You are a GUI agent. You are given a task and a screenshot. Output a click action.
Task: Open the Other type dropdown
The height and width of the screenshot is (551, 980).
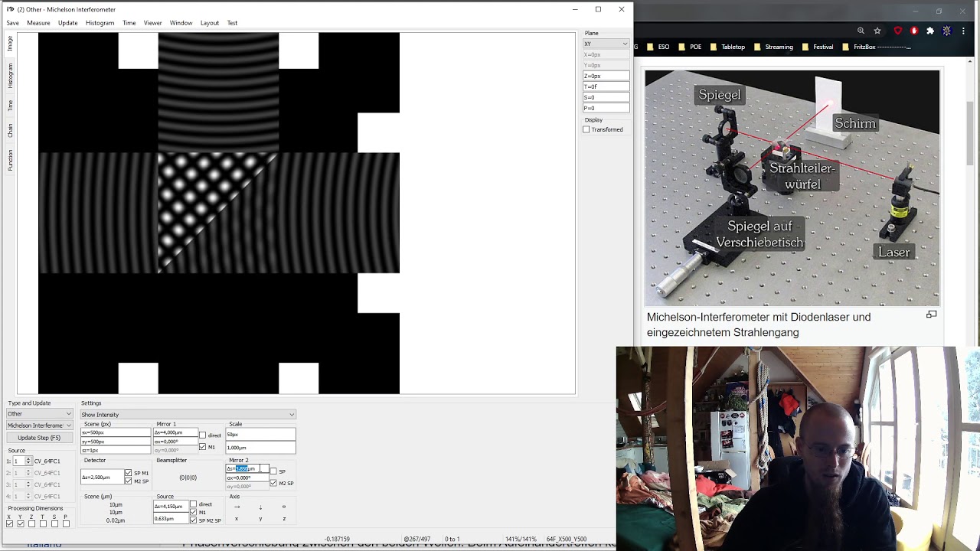pyautogui.click(x=39, y=414)
